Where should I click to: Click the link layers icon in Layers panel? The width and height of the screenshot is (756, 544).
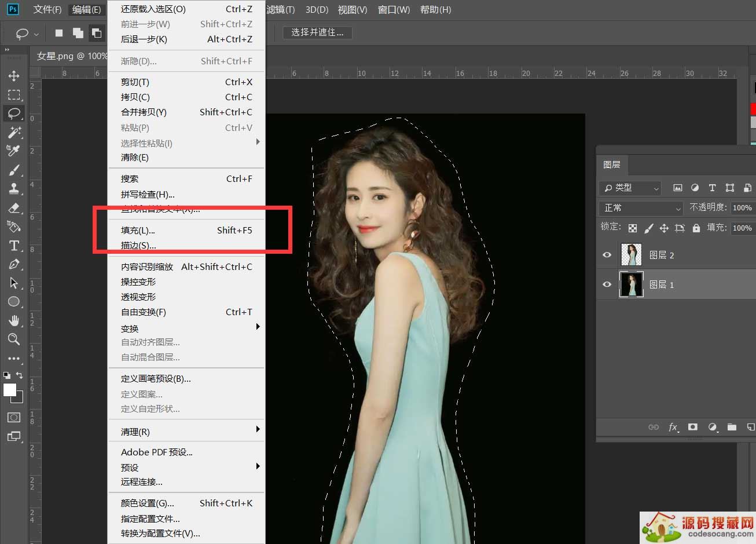[x=654, y=427]
